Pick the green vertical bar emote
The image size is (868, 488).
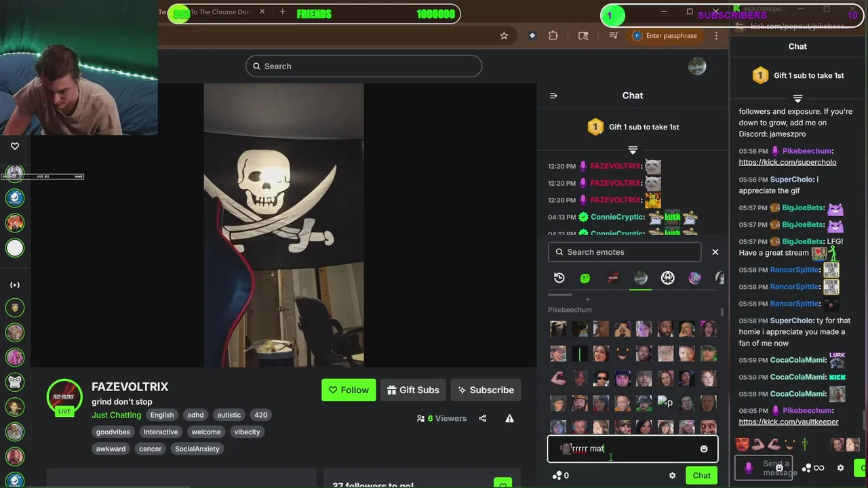(x=580, y=354)
